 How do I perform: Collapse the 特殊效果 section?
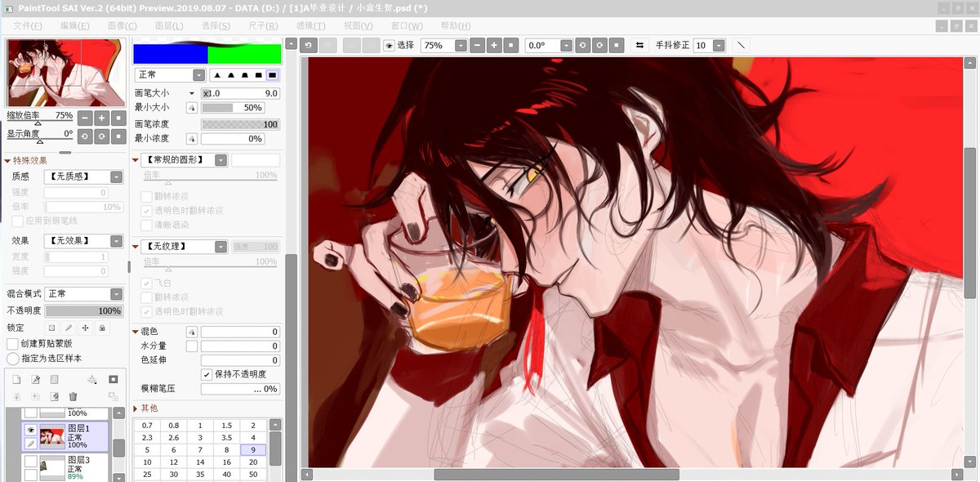click(x=7, y=160)
